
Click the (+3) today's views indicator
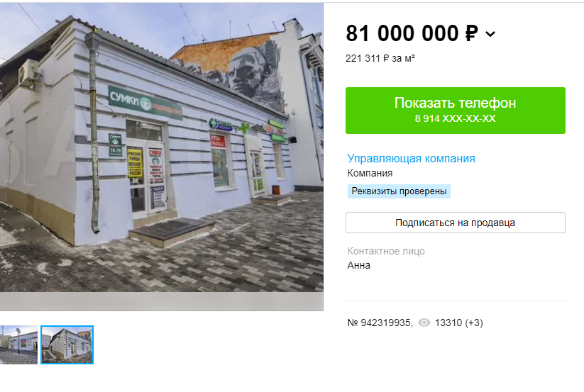tap(473, 323)
